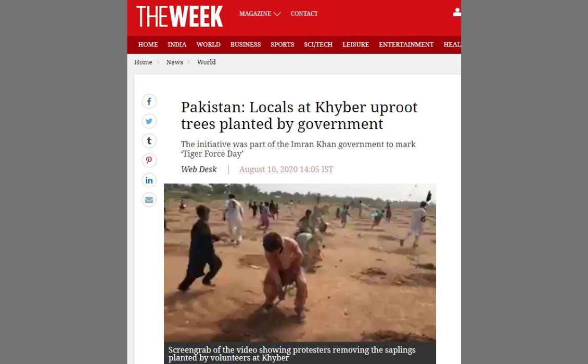Select World in the red navigation bar
Screen dimensions: 588x364
point(209,45)
